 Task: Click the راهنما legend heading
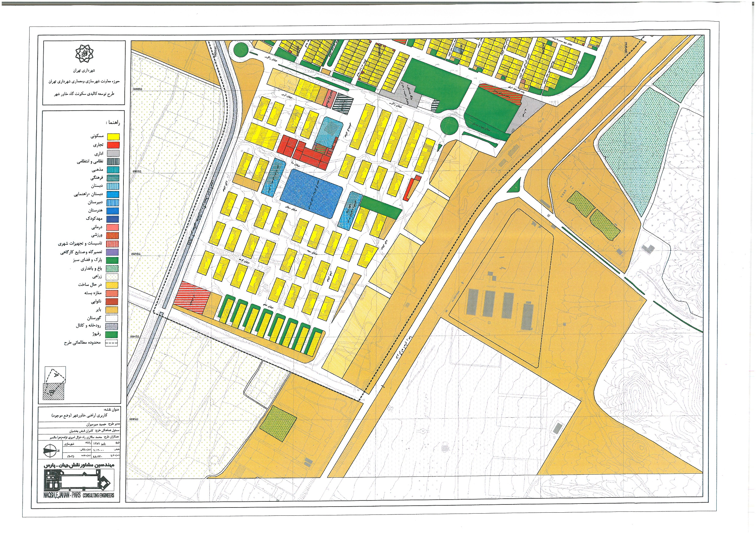click(113, 123)
